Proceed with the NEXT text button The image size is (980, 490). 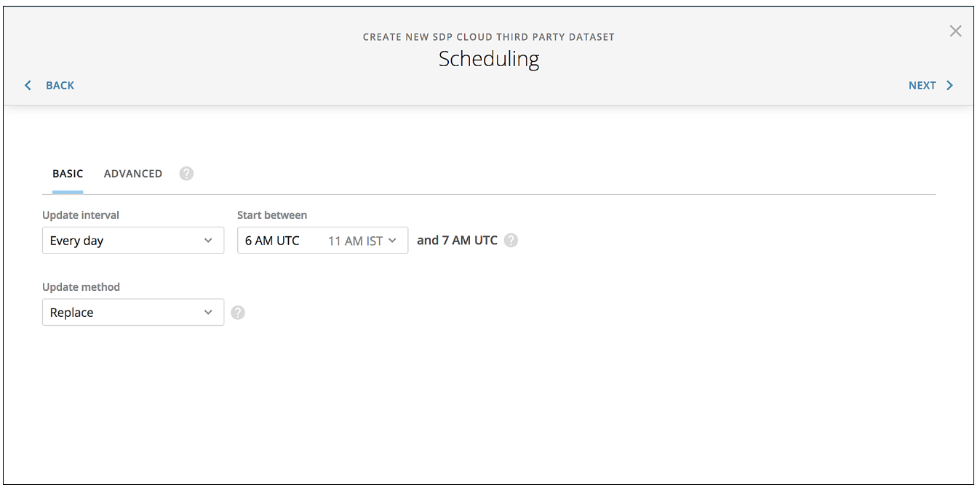tap(922, 86)
